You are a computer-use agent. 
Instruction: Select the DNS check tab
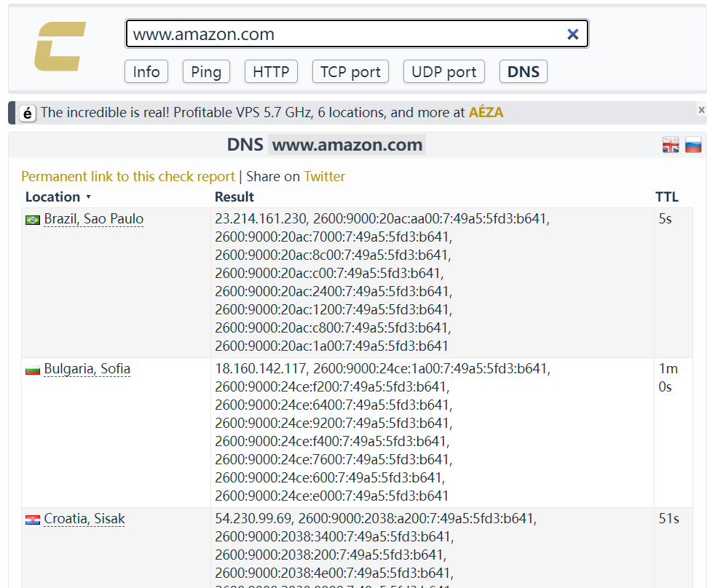point(523,71)
